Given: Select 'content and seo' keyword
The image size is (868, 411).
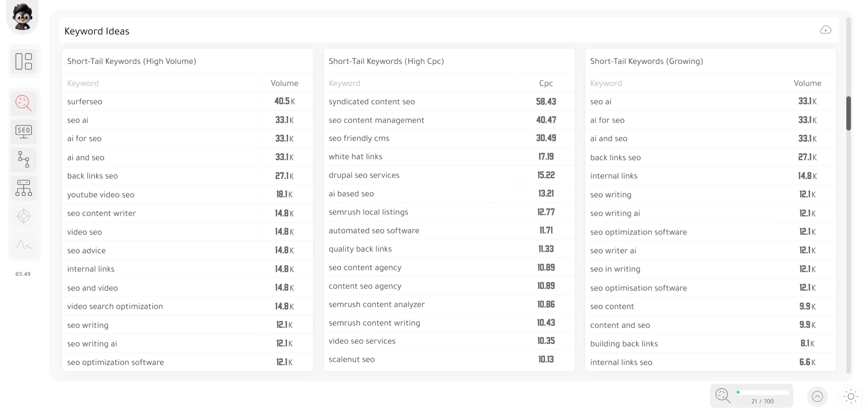Looking at the screenshot, I should tap(620, 325).
